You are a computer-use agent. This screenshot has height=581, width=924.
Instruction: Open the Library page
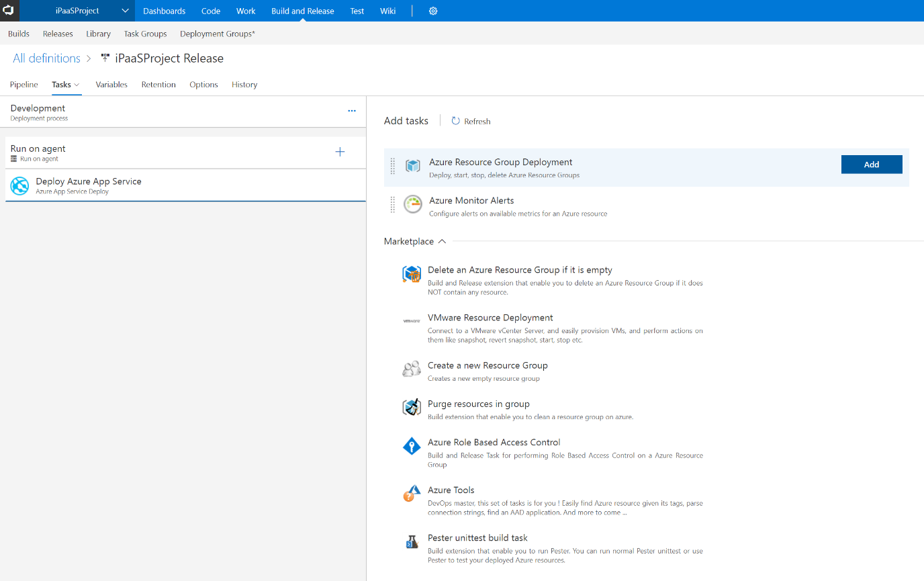(x=98, y=34)
